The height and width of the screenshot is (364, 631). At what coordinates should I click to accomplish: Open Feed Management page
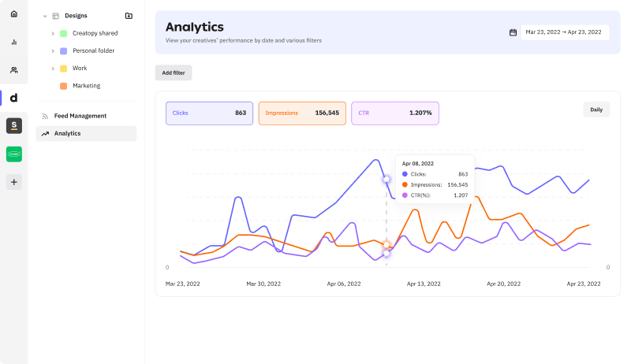pos(80,116)
